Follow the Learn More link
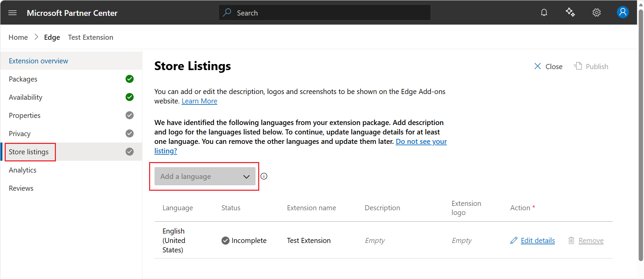644x279 pixels. pyautogui.click(x=199, y=101)
